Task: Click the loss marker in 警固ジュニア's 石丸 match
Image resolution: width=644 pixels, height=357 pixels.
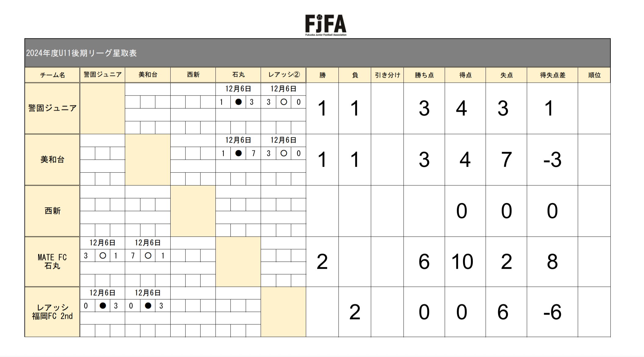Action: pyautogui.click(x=238, y=102)
